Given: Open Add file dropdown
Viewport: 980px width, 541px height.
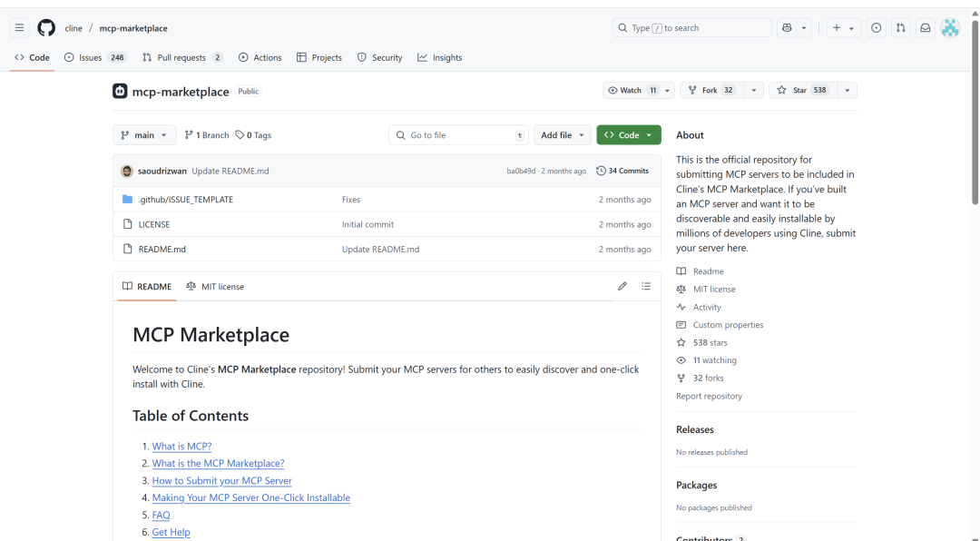Looking at the screenshot, I should [x=563, y=134].
